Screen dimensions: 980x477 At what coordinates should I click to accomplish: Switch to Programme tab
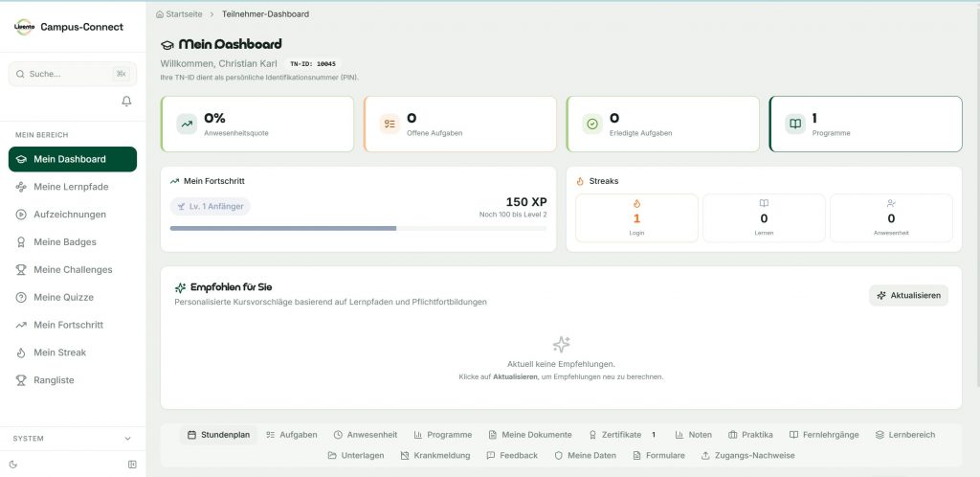pos(442,435)
